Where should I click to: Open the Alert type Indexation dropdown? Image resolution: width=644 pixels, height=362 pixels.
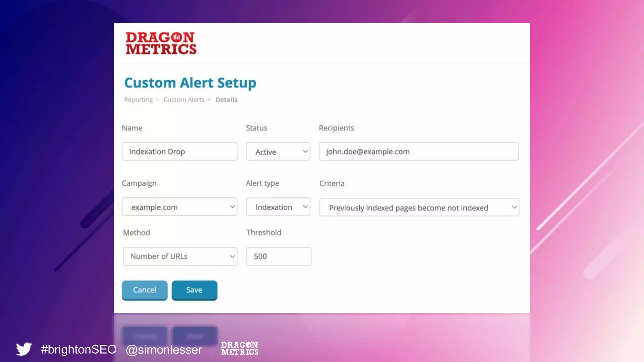[x=278, y=207]
